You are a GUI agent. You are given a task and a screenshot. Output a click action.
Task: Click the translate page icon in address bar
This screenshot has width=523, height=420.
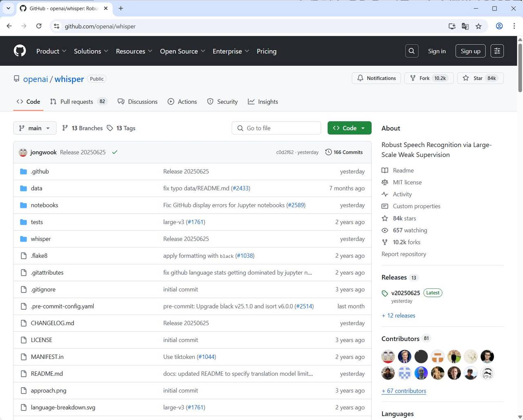(465, 26)
